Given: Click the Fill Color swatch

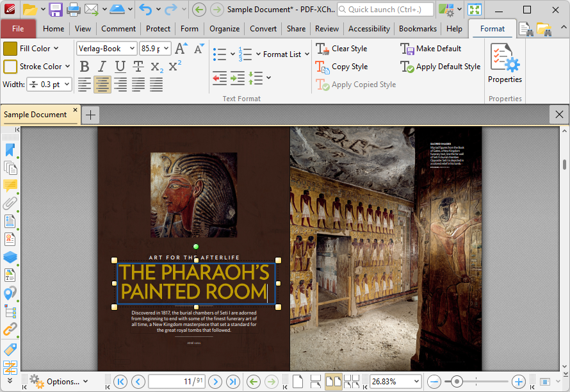Looking at the screenshot, I should coord(10,49).
